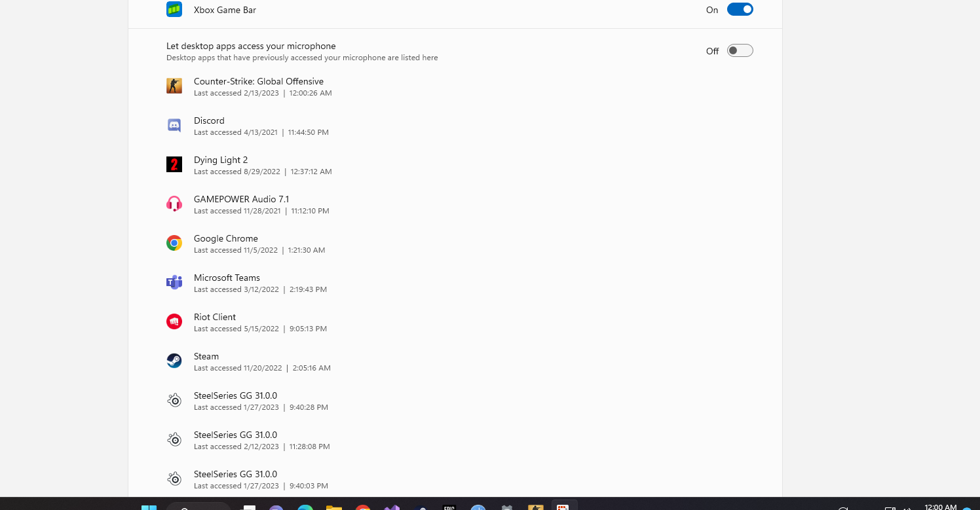Screen dimensions: 980x510
Task: Click SteelSeries icon for the 11:28:08 PM entry
Action: pyautogui.click(x=174, y=439)
